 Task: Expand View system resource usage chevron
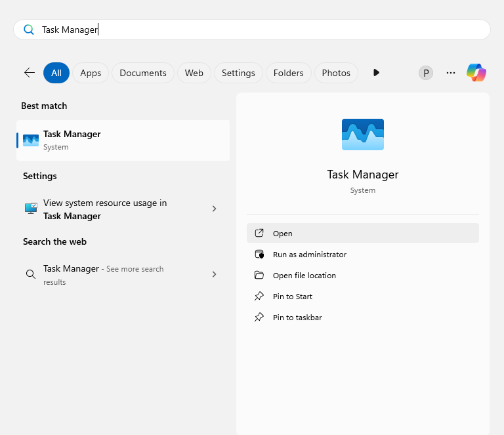(214, 209)
